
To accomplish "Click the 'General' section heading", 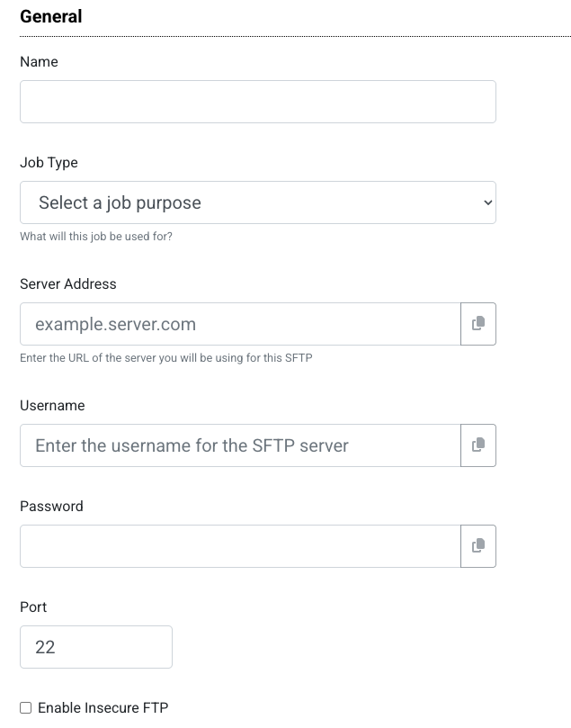I will [x=50, y=16].
